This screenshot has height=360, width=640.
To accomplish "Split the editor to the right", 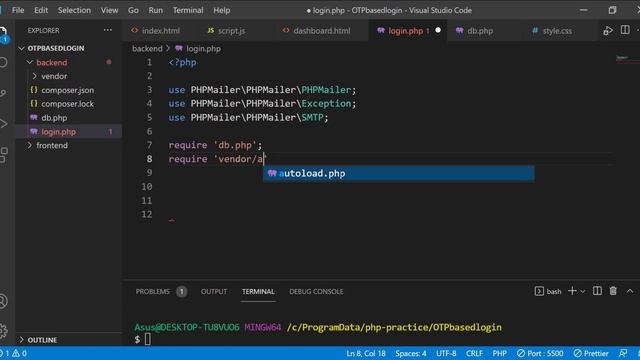I will click(x=625, y=30).
